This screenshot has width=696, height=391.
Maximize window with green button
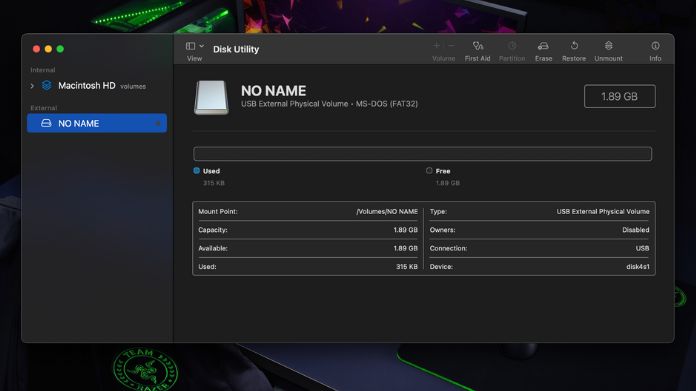coord(60,49)
